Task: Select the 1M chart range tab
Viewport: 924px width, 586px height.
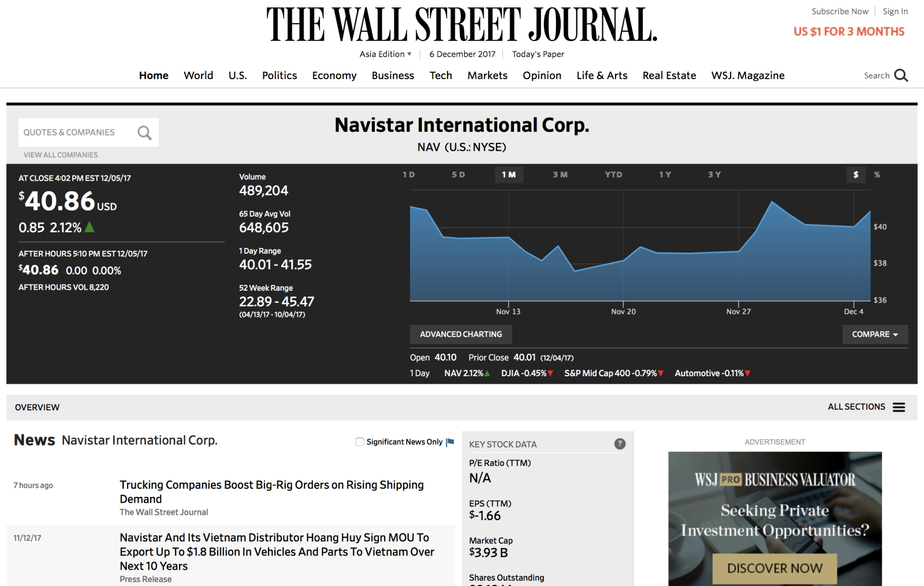Action: pos(509,175)
